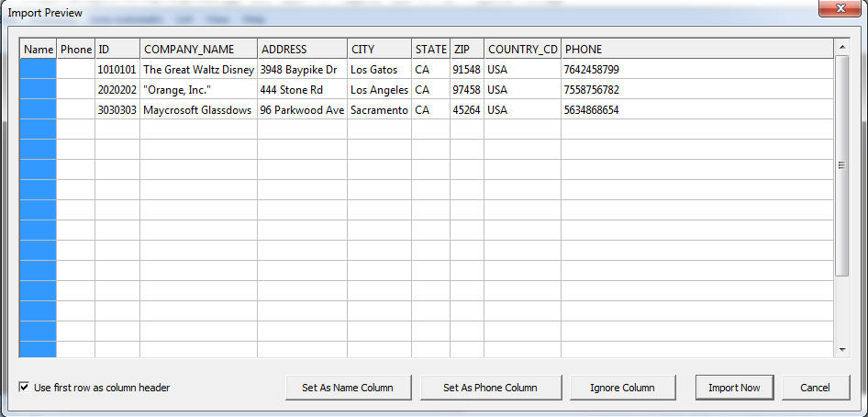Select the ZIP column header

467,50
